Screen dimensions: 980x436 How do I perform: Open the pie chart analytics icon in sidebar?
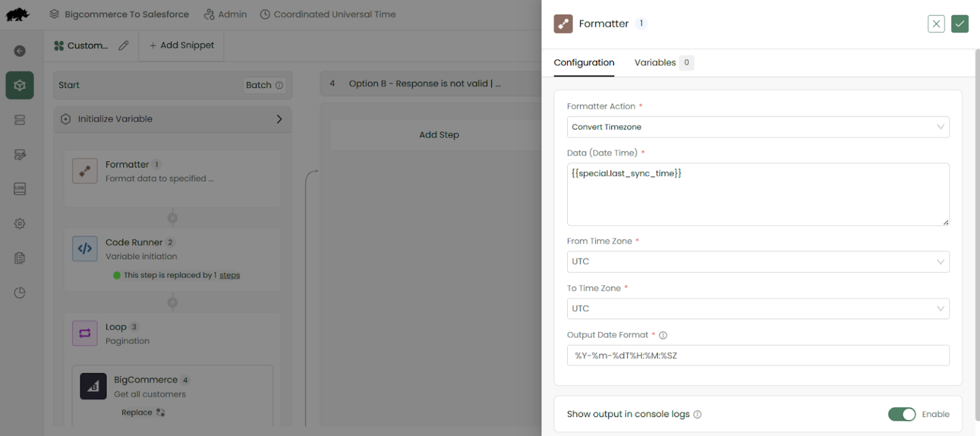[x=19, y=292]
